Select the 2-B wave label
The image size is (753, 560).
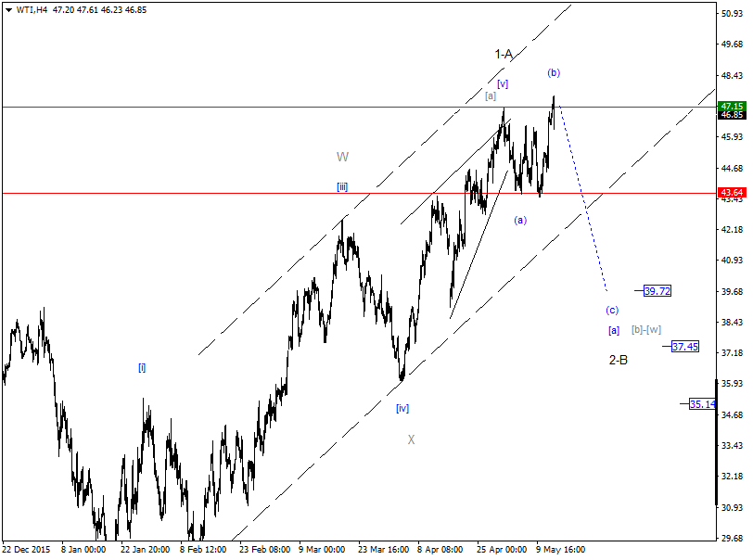617,359
